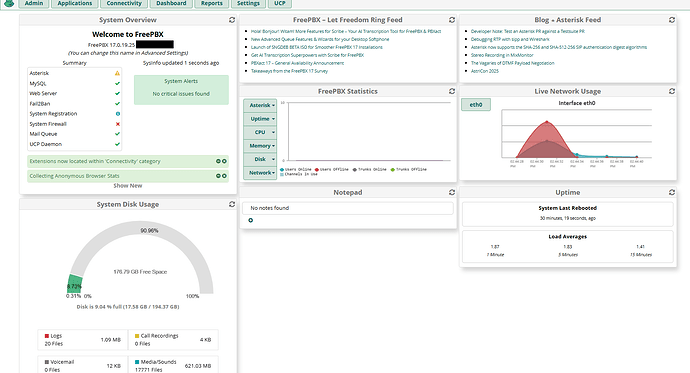Add a new note in Notepad
The height and width of the screenshot is (373, 690).
(251, 220)
